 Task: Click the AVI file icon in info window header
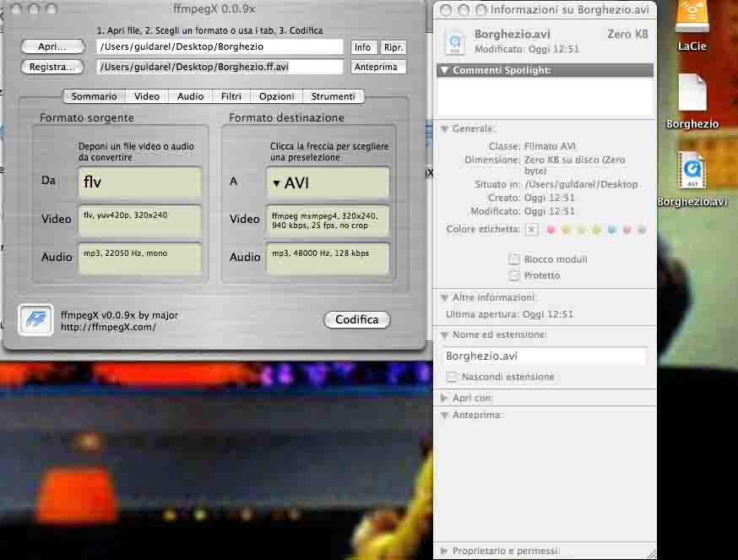pyautogui.click(x=455, y=42)
